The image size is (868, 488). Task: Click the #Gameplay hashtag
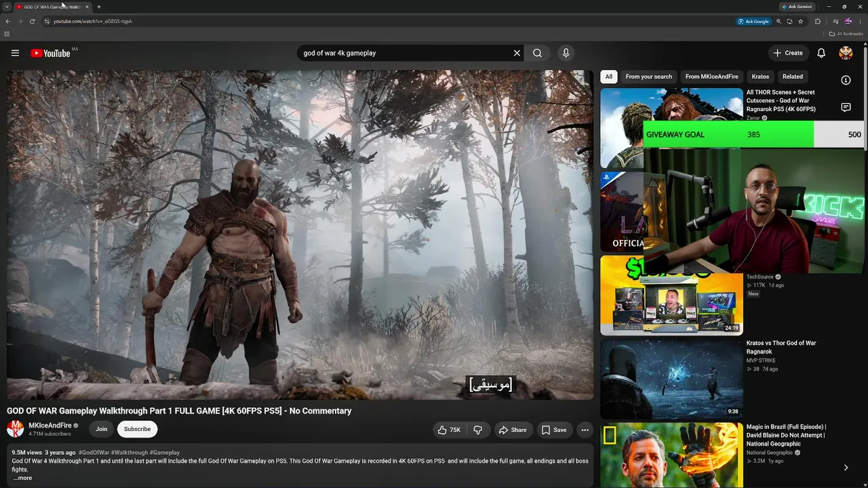click(165, 452)
